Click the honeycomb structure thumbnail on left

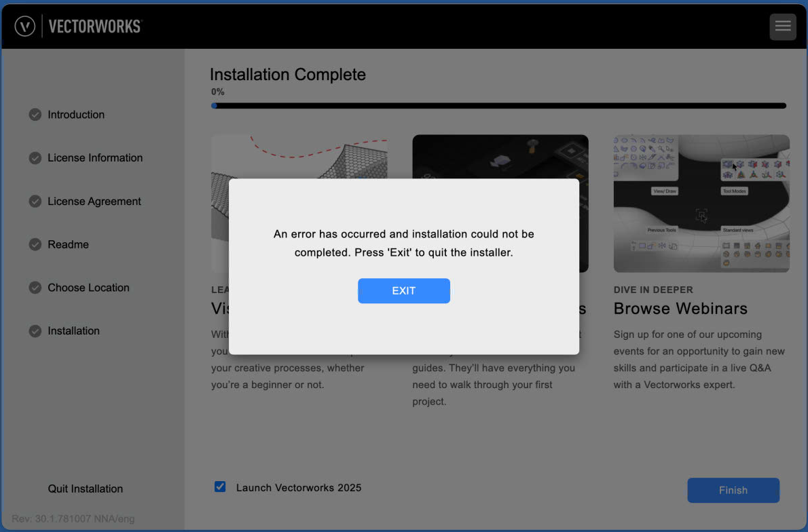[299, 157]
